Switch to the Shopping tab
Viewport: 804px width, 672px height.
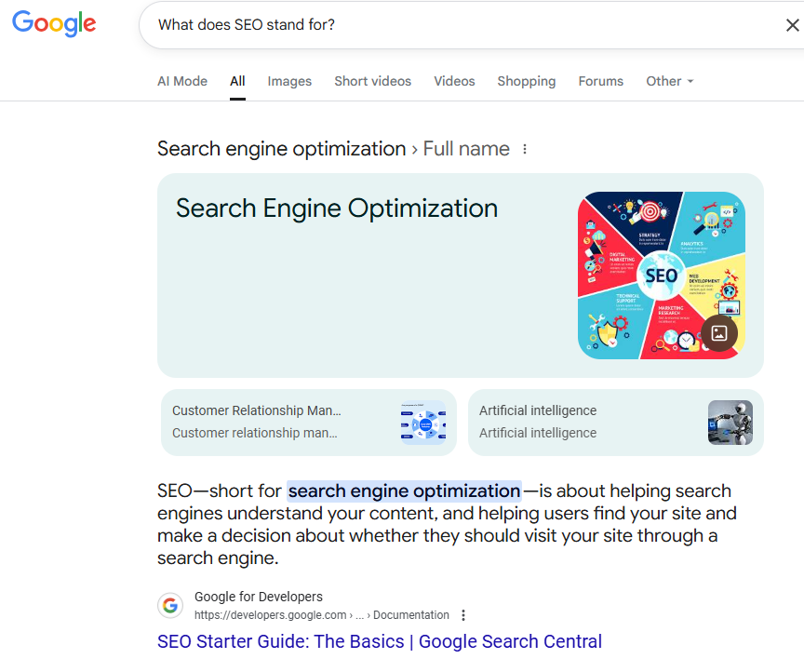526,81
